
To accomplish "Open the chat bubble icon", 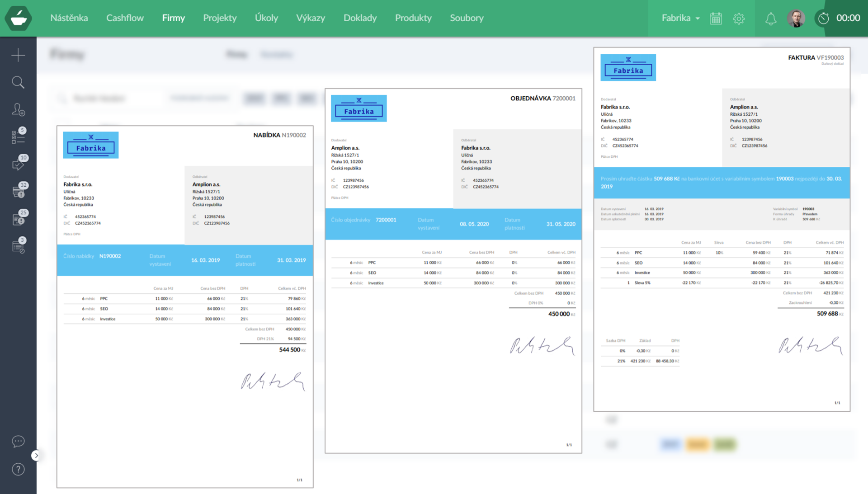I will [18, 441].
